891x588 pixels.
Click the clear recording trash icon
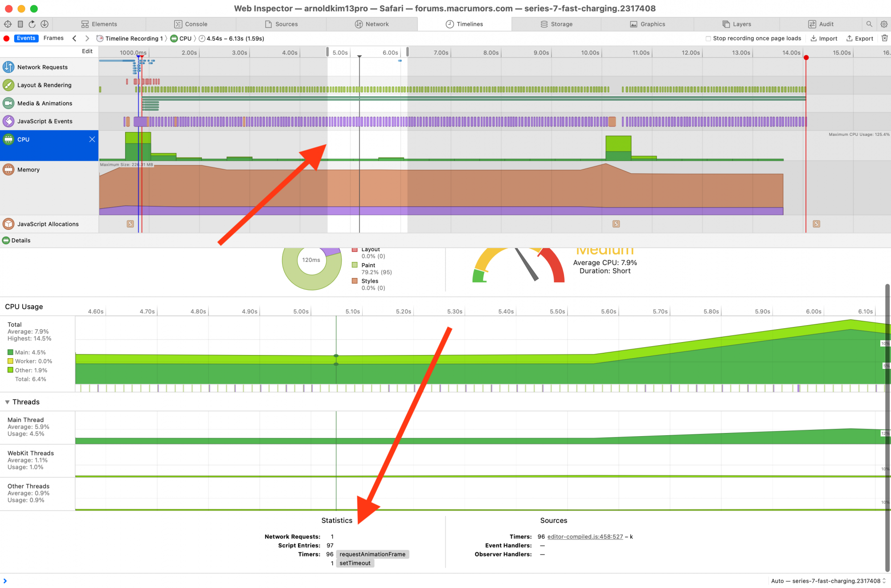point(885,38)
